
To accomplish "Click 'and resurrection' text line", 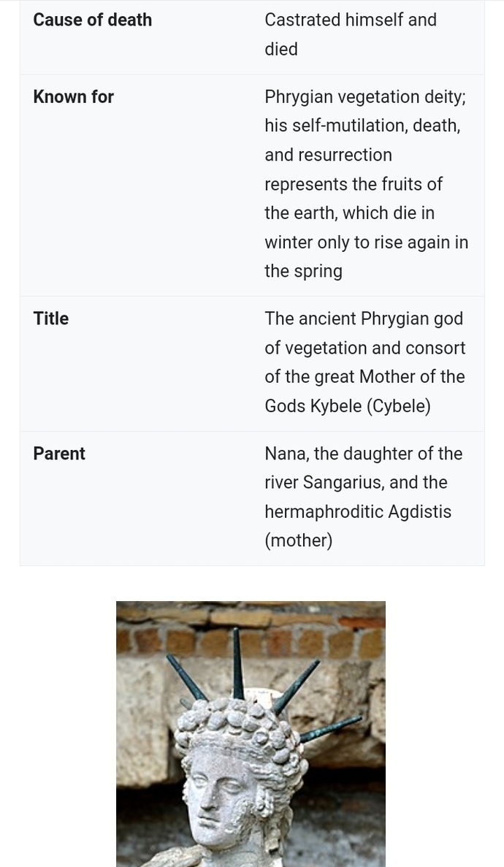I will pyautogui.click(x=328, y=155).
